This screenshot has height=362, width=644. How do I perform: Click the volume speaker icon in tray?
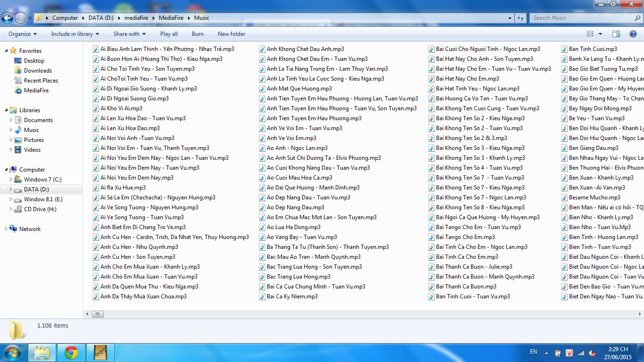[593, 353]
